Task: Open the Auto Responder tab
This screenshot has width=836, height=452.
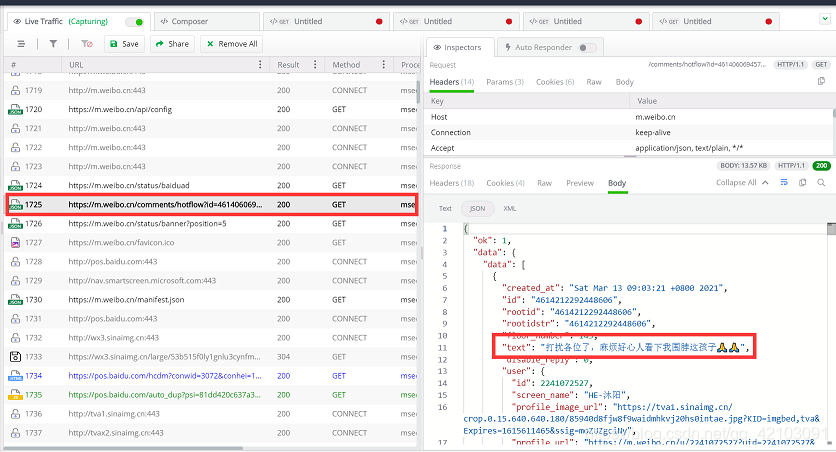Action: click(x=550, y=47)
